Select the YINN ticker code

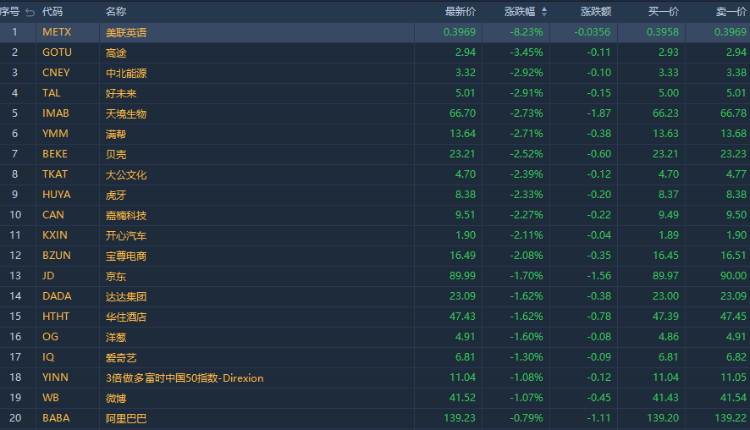point(55,377)
